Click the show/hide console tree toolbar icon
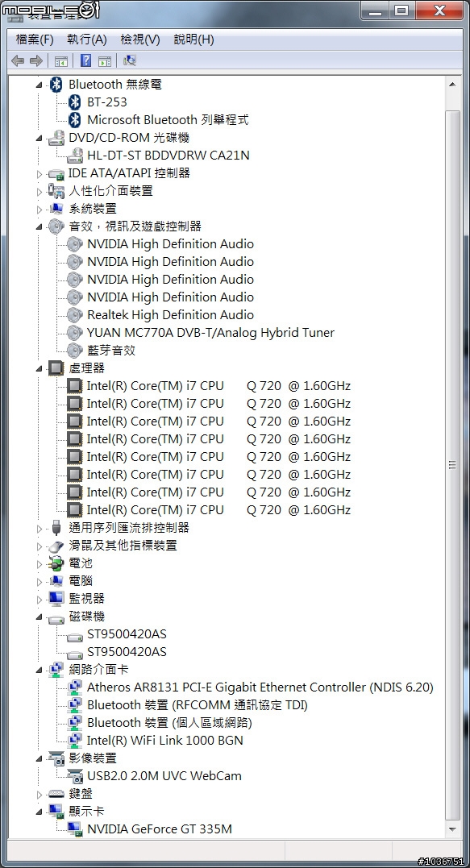This screenshot has height=868, width=470. [x=61, y=60]
